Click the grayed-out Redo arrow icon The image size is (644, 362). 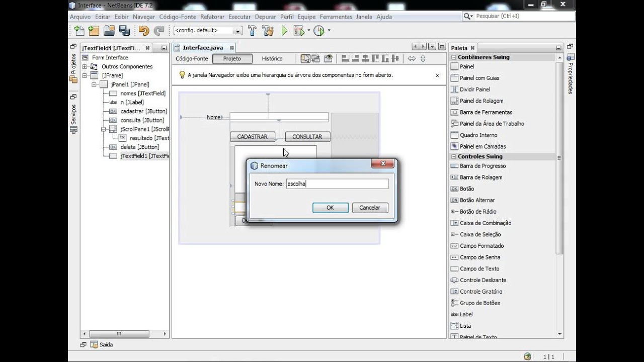pos(159,31)
